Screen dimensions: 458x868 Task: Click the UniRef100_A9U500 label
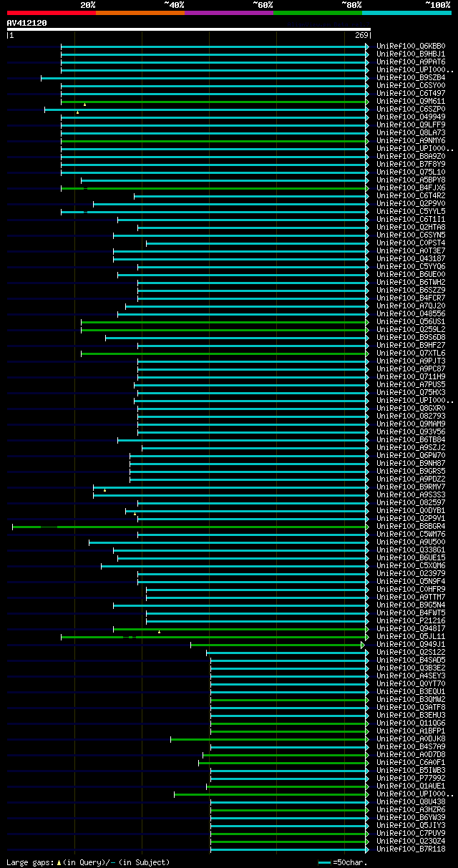[x=411, y=542]
